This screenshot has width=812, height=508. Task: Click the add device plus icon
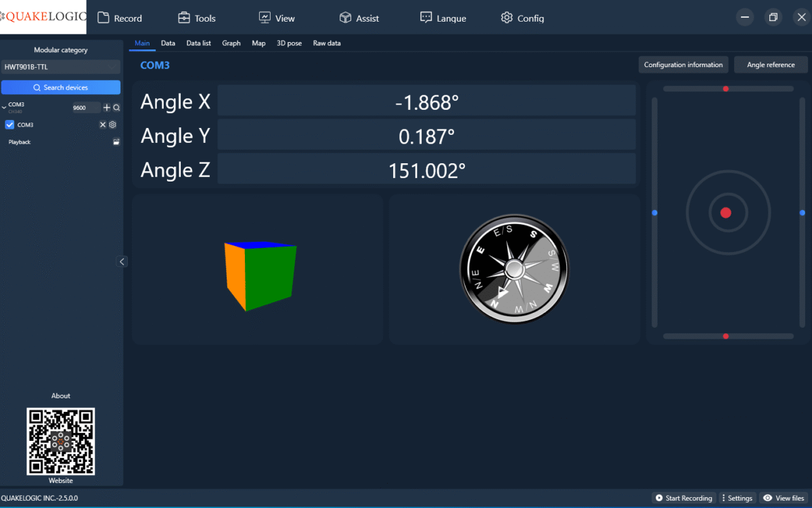(x=106, y=108)
